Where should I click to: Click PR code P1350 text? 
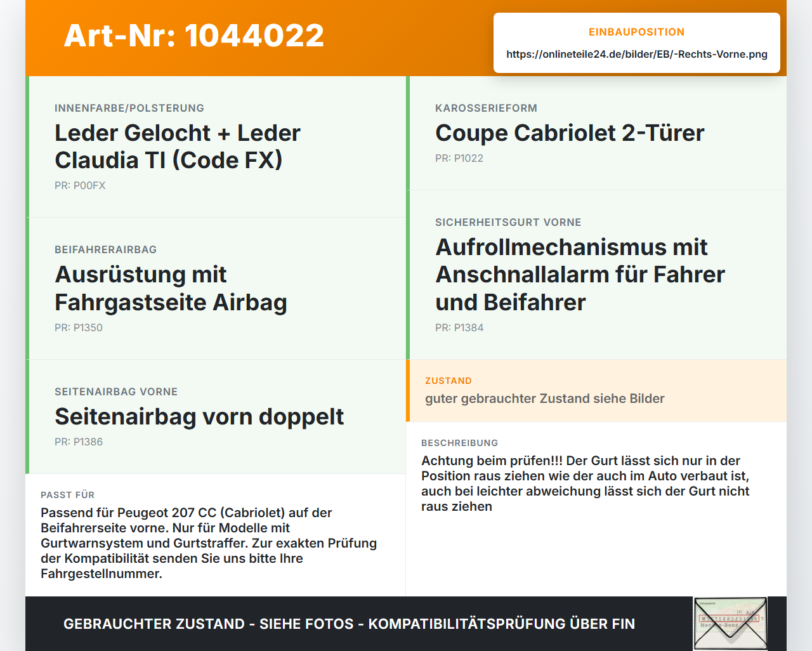click(79, 327)
